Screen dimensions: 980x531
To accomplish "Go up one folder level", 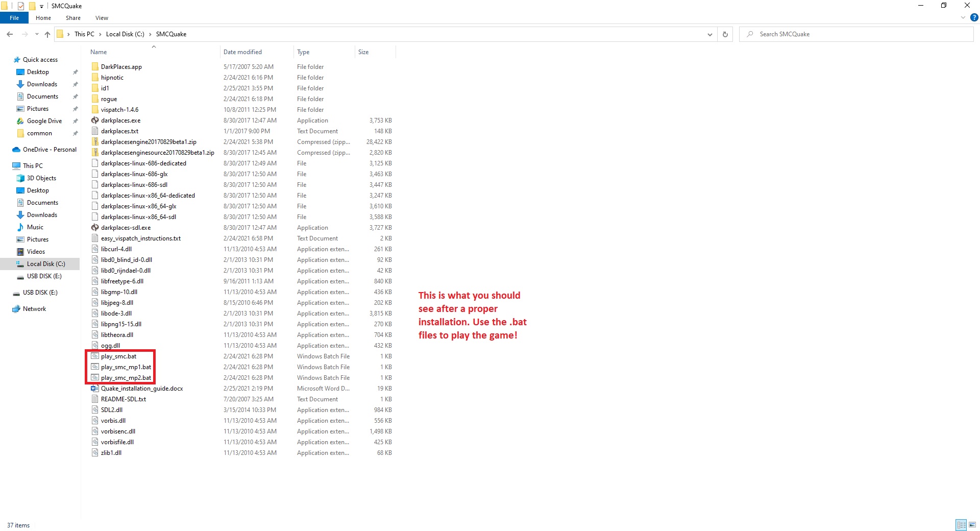I will [47, 34].
